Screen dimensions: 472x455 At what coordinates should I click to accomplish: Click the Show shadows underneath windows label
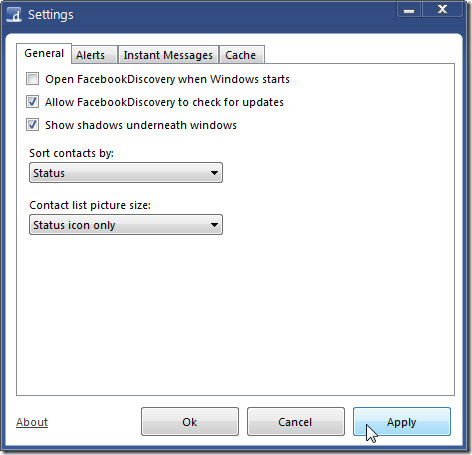[141, 125]
